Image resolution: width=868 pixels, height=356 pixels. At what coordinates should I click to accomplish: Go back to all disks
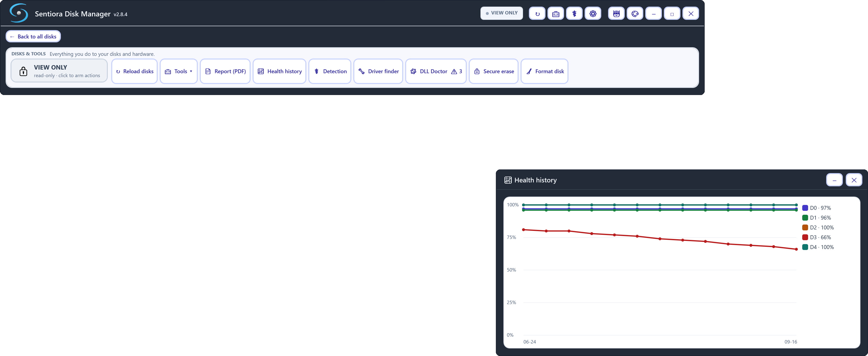(33, 36)
